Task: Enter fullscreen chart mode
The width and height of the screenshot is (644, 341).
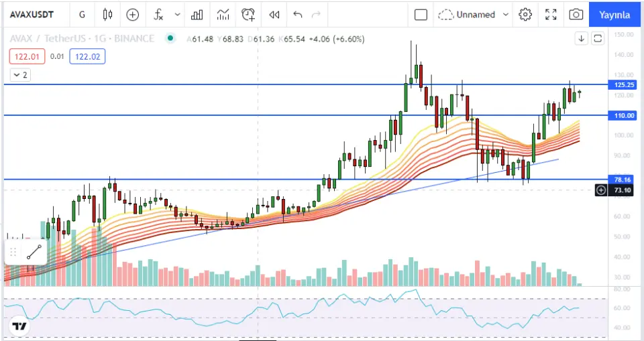Action: click(551, 14)
